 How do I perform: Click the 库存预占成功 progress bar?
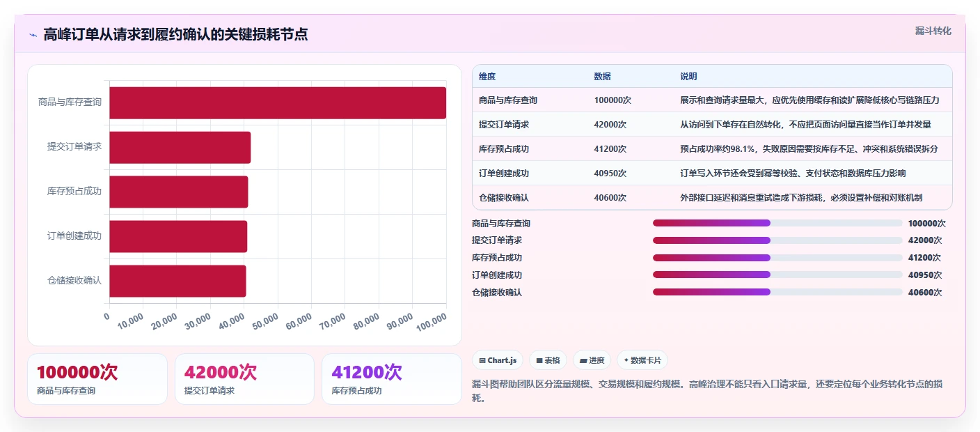click(x=777, y=258)
